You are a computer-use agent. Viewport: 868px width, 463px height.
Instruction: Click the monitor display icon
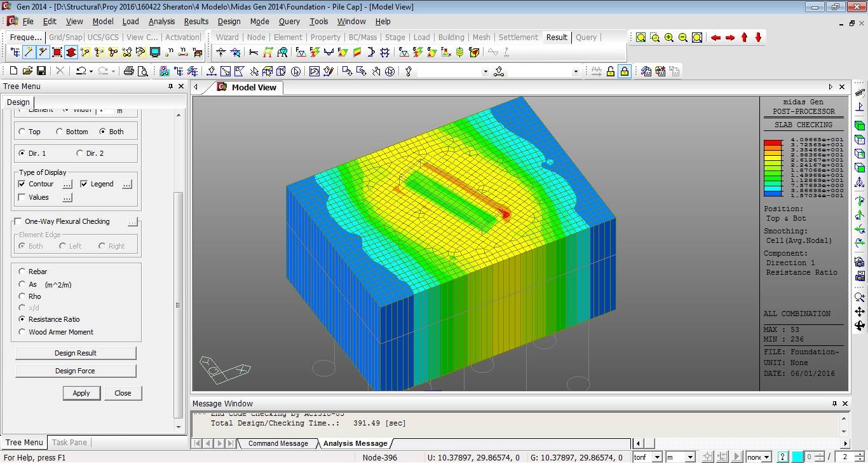pos(154,52)
